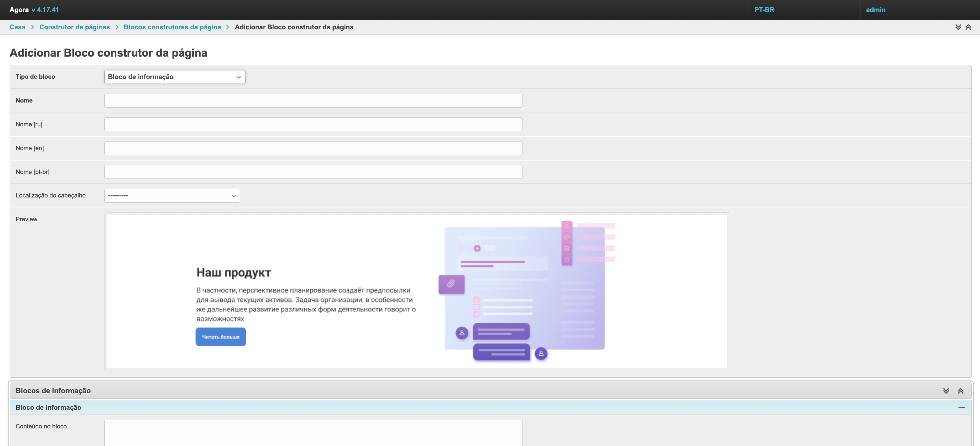Open Localização do cabeçalho dropdown

pos(172,196)
